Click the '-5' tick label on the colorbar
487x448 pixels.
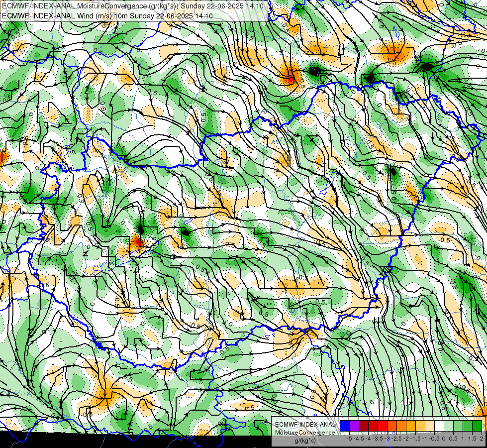coord(349,439)
